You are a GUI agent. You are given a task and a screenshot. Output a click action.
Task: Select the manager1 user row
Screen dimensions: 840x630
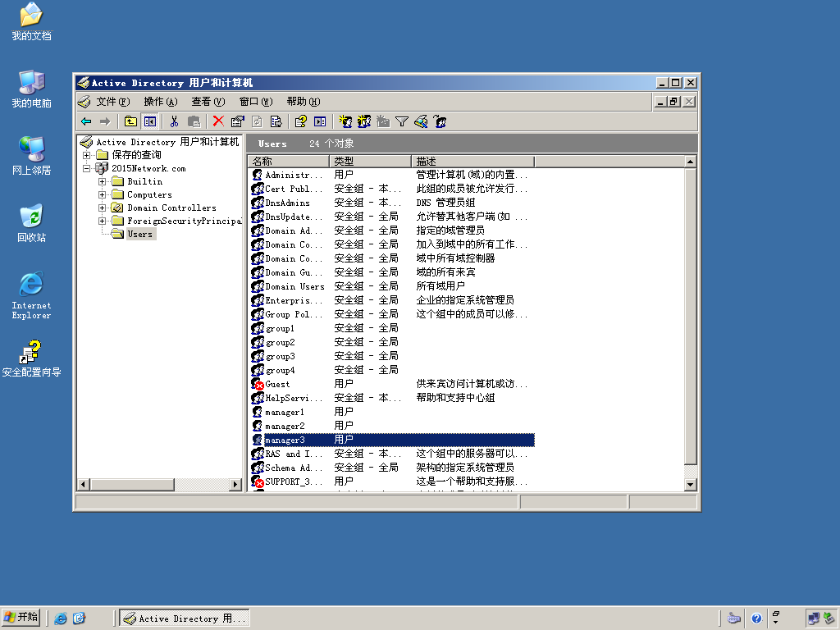point(393,412)
